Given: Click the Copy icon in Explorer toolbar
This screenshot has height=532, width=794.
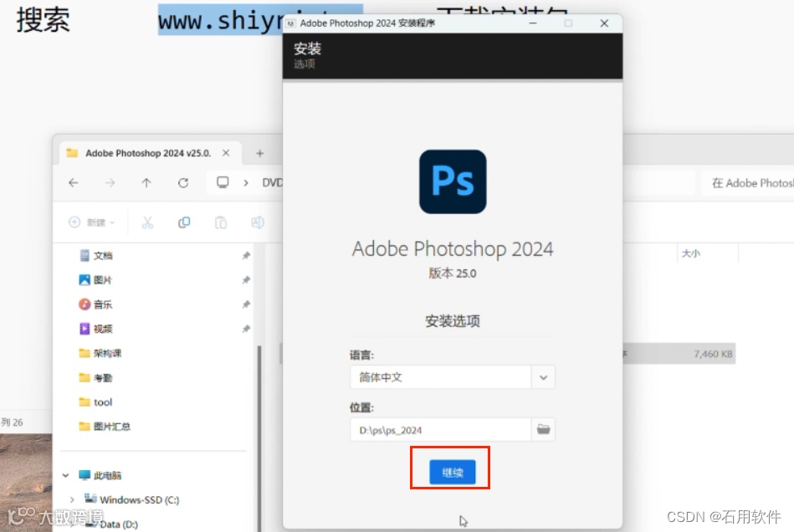Looking at the screenshot, I should tap(184, 223).
